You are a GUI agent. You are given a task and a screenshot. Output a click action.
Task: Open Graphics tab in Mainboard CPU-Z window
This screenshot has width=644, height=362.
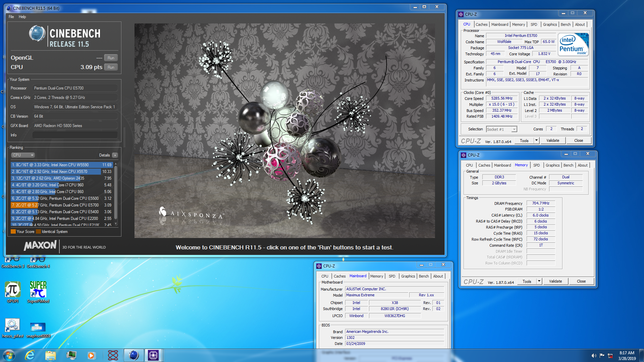408,276
